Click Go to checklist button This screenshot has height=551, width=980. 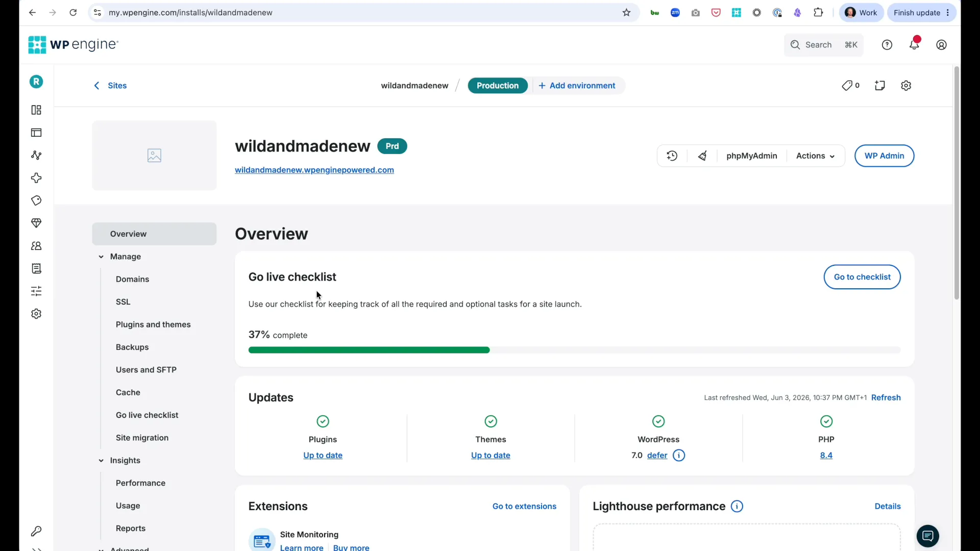(862, 277)
